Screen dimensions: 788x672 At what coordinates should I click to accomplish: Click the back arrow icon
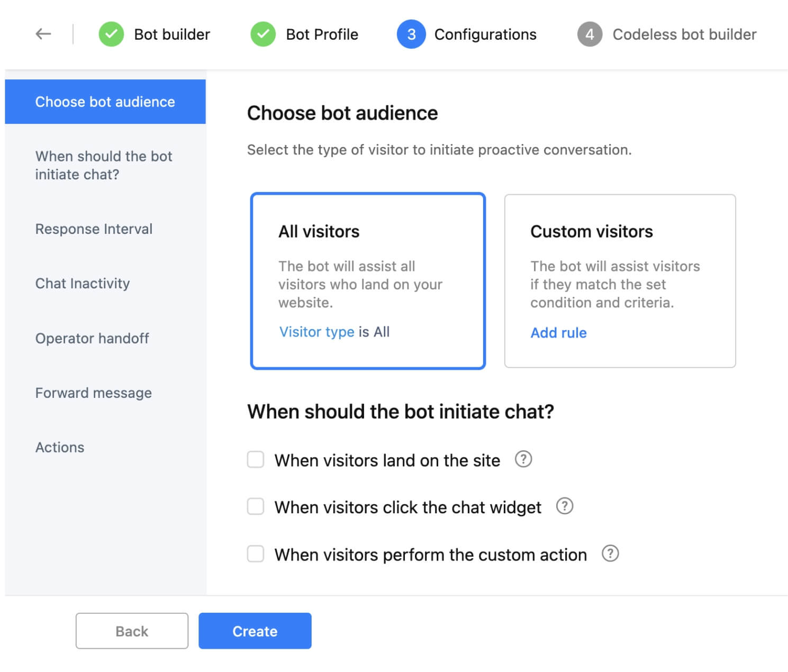43,34
